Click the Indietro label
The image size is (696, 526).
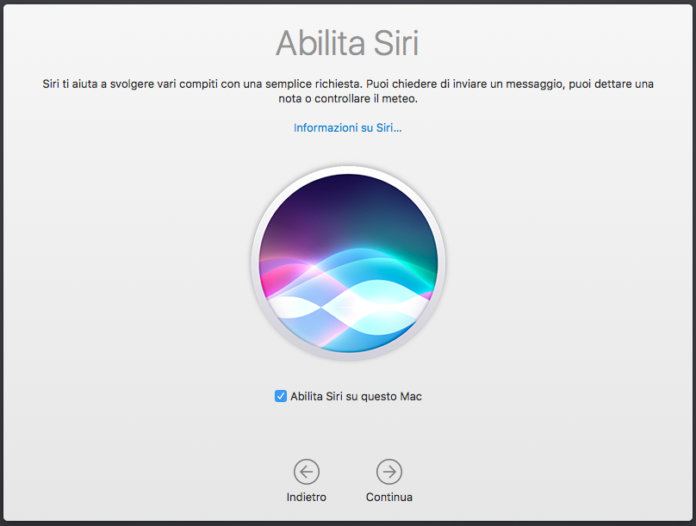(x=306, y=497)
